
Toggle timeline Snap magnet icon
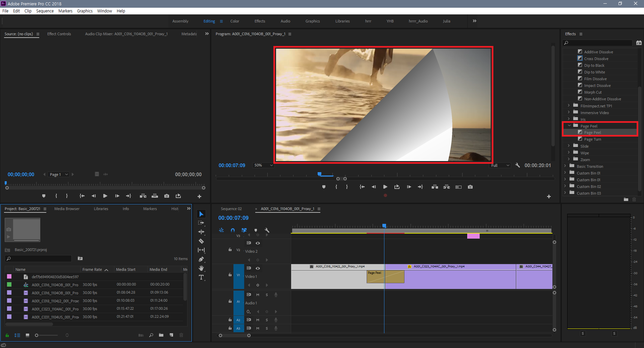click(233, 230)
